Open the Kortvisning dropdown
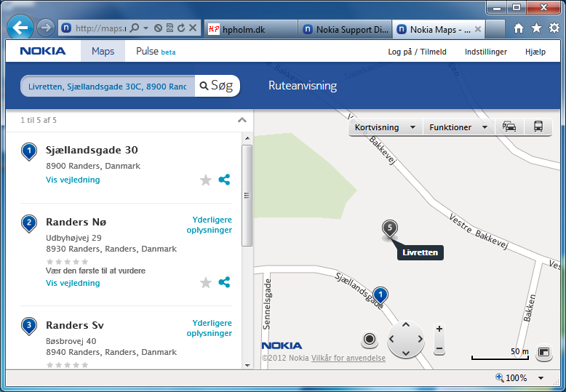This screenshot has width=566, height=392. pyautogui.click(x=385, y=127)
